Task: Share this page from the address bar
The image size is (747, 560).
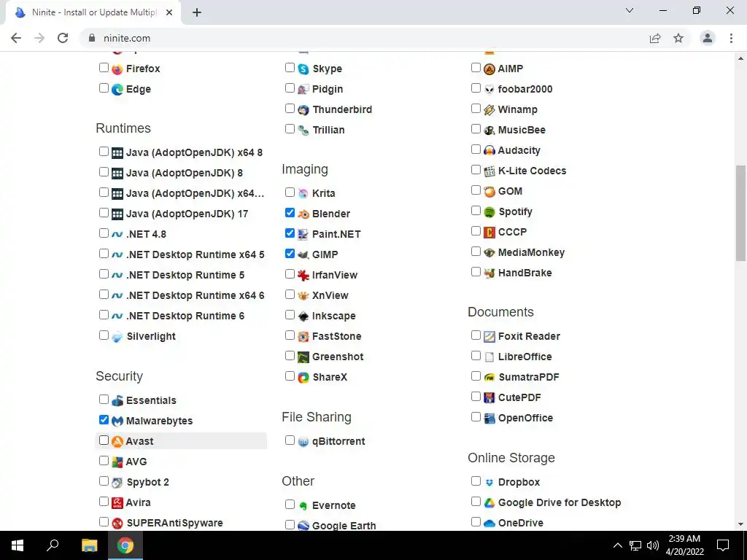Action: pos(655,38)
